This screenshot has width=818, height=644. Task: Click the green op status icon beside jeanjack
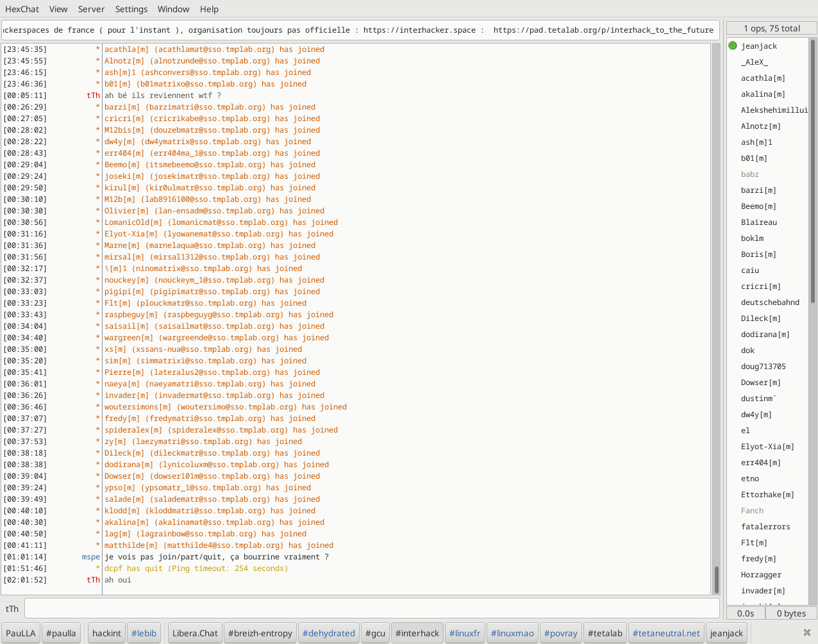[x=733, y=45]
